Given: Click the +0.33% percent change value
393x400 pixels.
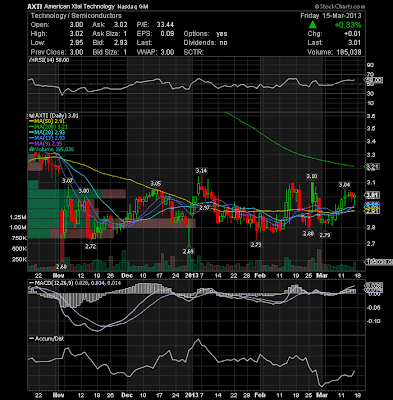Looking at the screenshot, I should [348, 25].
